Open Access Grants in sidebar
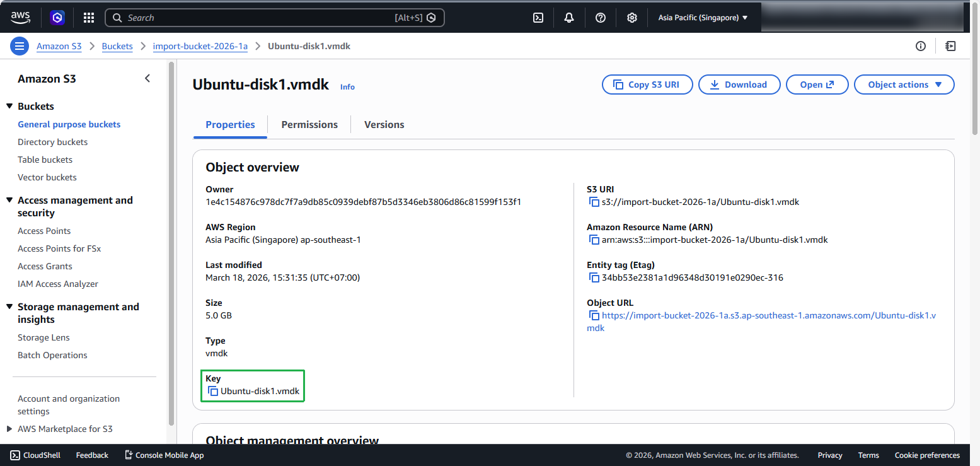 45,266
